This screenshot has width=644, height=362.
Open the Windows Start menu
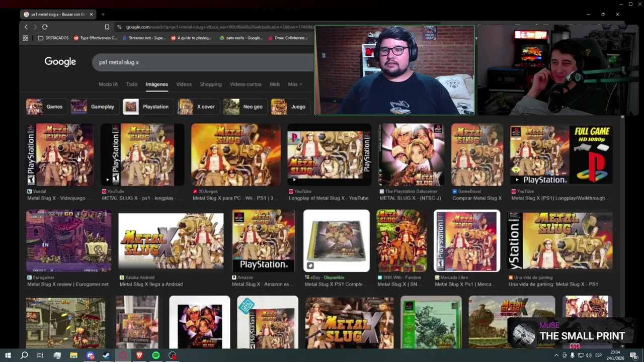(8, 355)
